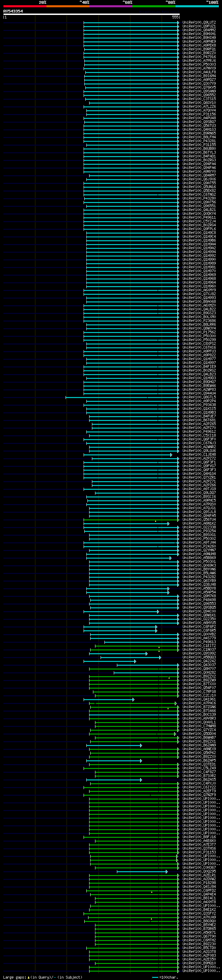Click the white query length bar
This screenshot has width=222, height=980.
(92, 15)
